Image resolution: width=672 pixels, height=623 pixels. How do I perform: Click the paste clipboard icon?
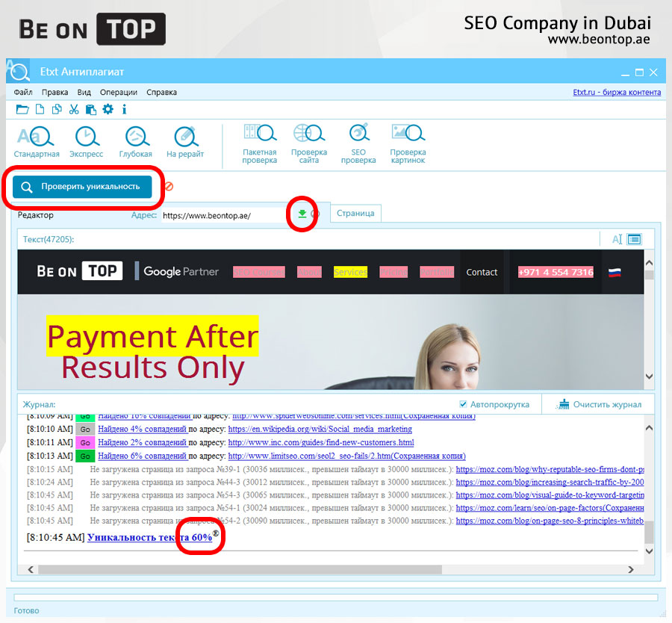91,110
